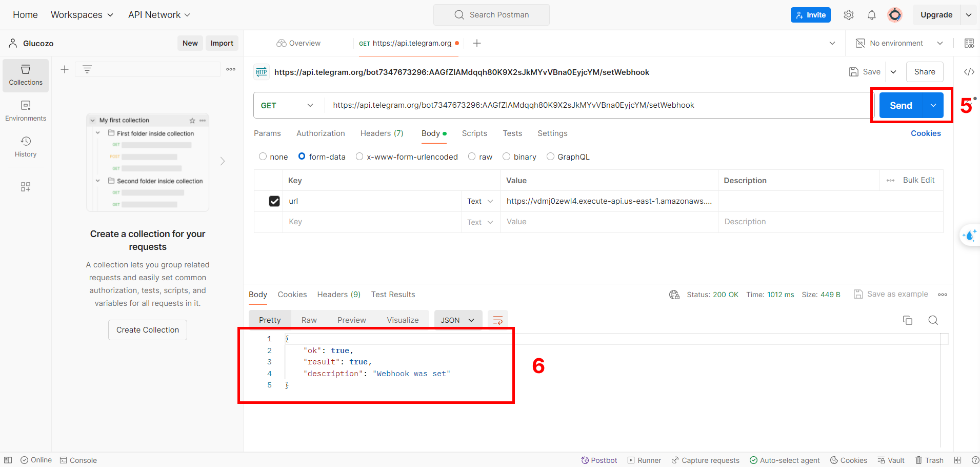Screen dimensions: 980x467
Task: Open Collections in the sidebar
Action: pyautogui.click(x=26, y=75)
